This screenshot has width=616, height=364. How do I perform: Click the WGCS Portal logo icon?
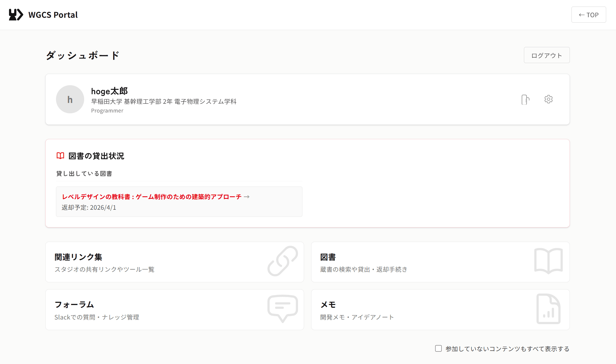click(x=15, y=14)
